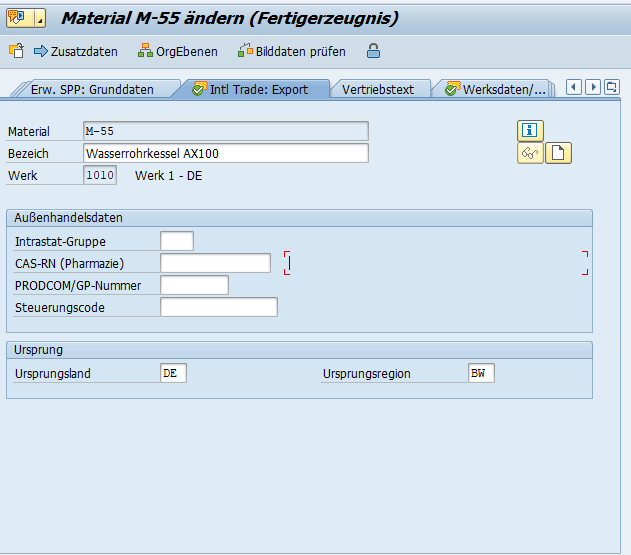Click the Ursprungsland field DE

pos(173,373)
